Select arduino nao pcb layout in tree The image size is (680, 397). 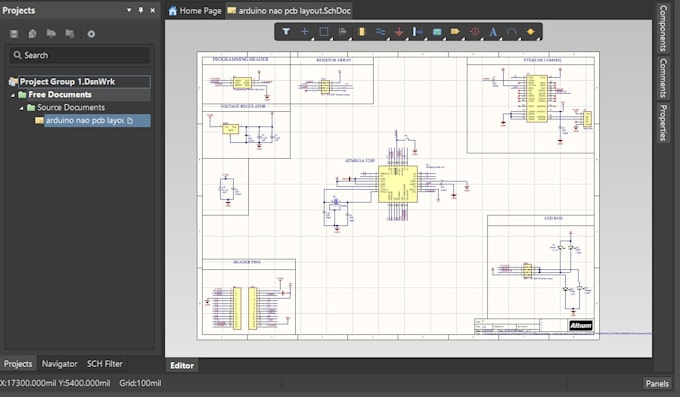point(85,120)
